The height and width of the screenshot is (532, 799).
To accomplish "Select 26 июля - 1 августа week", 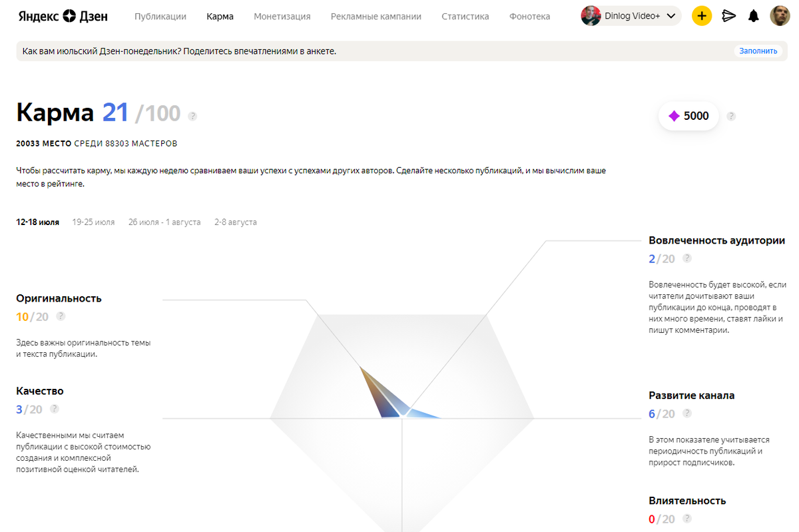I will point(164,222).
